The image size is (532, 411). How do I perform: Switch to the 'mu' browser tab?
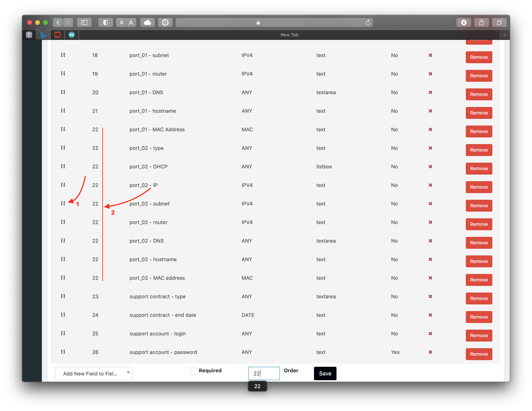coord(71,35)
